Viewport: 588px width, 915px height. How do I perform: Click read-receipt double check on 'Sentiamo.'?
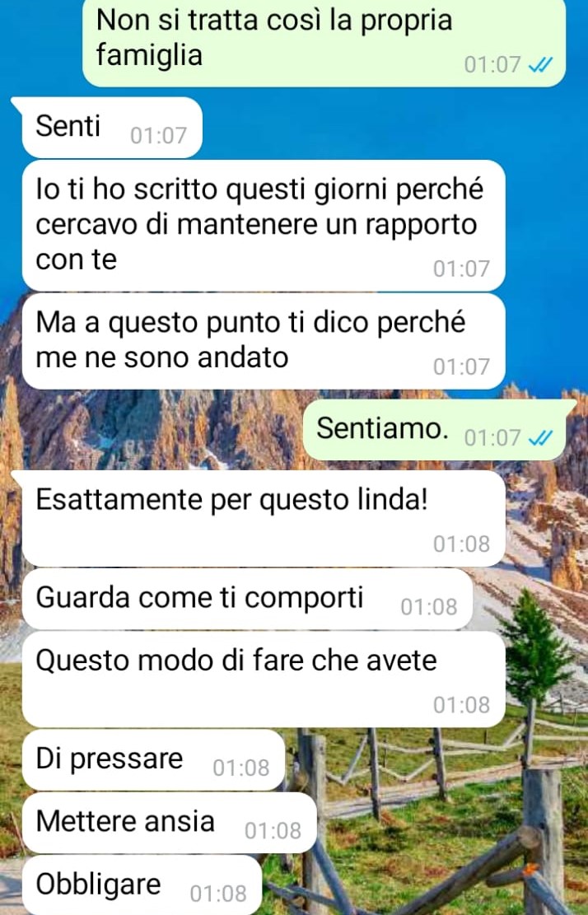click(539, 437)
